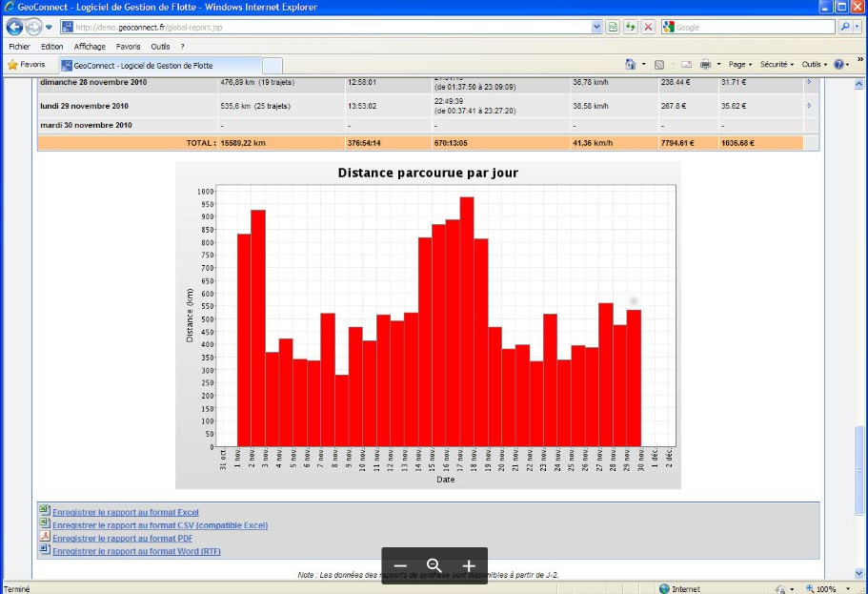The width and height of the screenshot is (868, 594).
Task: Click the Refresh page icon
Action: point(630,27)
